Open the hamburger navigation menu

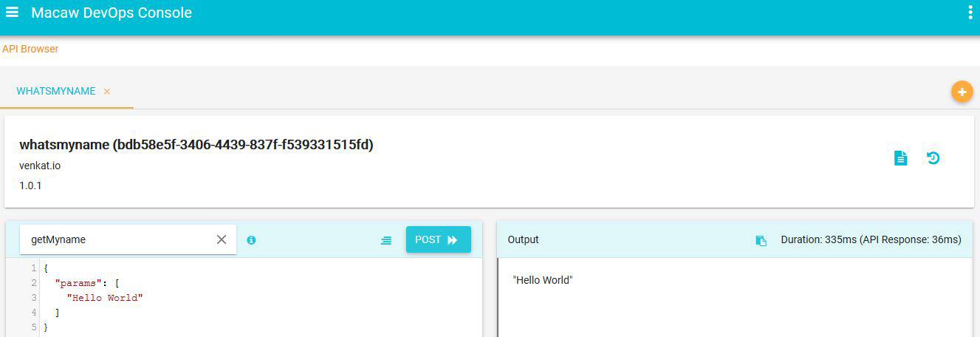12,13
